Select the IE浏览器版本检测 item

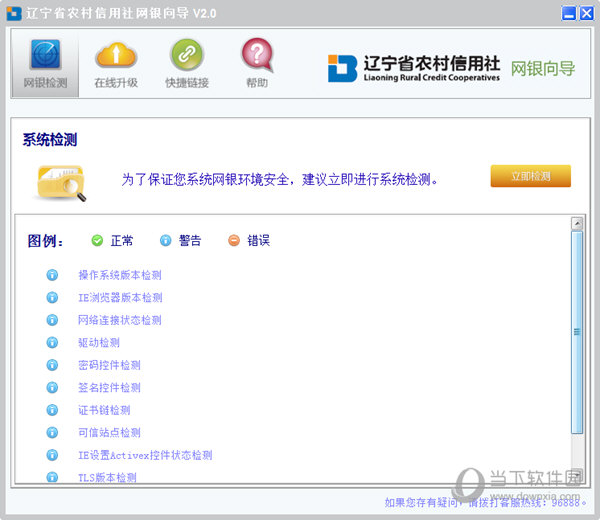pos(120,297)
